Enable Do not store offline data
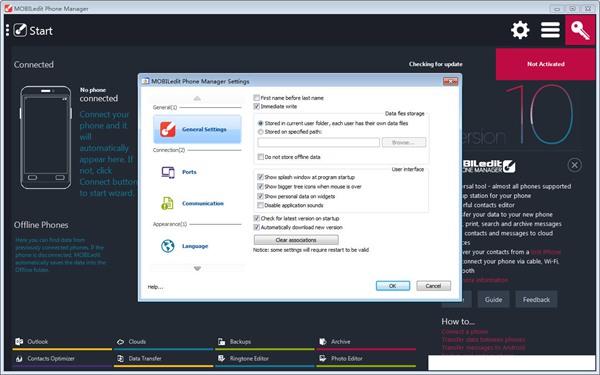 [x=261, y=157]
